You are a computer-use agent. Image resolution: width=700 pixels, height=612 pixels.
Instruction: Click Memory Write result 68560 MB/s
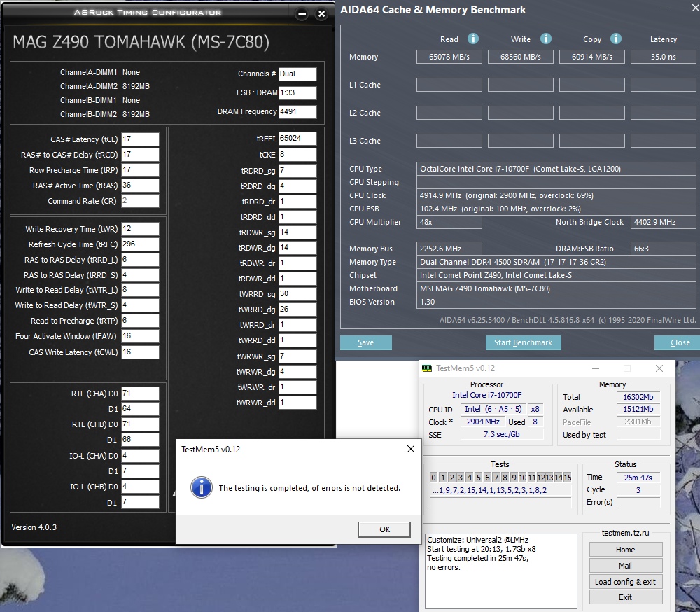[x=521, y=57]
